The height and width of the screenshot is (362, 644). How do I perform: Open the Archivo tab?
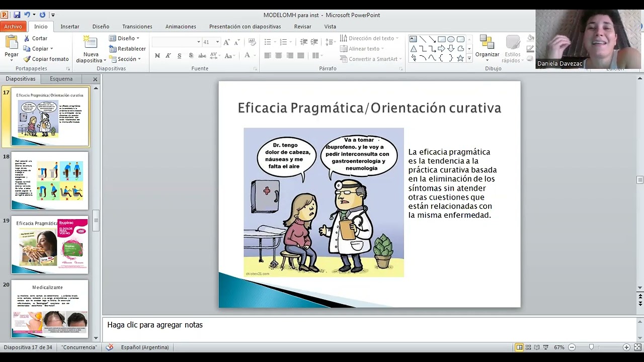pyautogui.click(x=13, y=27)
